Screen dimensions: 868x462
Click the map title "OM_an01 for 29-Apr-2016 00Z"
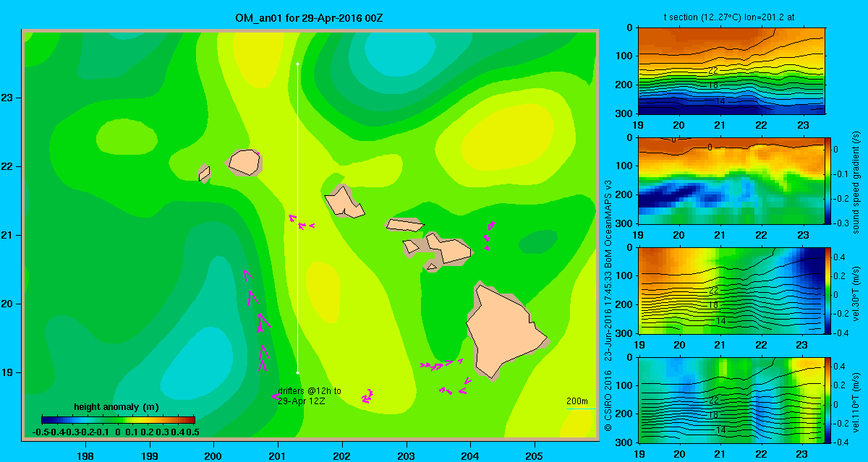click(309, 17)
